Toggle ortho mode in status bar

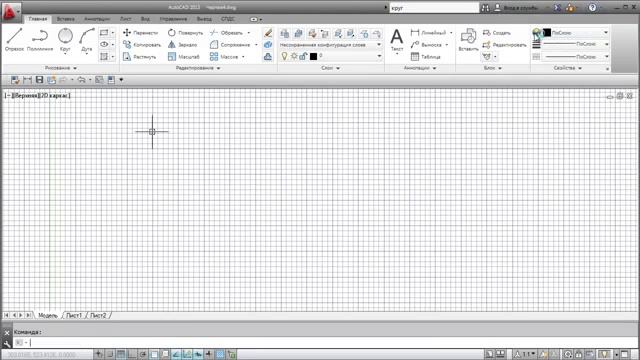(x=132, y=354)
